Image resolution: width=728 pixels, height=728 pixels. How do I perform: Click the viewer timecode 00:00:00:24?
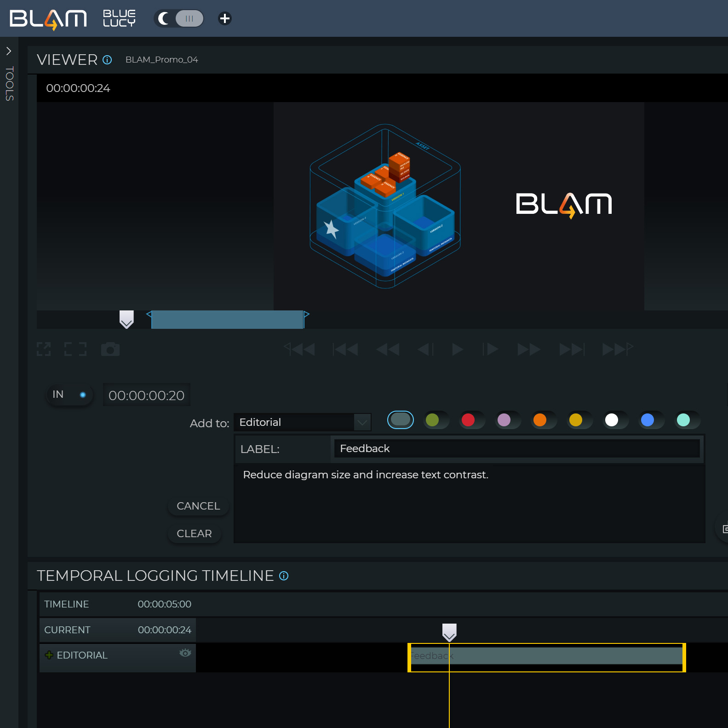click(x=78, y=88)
